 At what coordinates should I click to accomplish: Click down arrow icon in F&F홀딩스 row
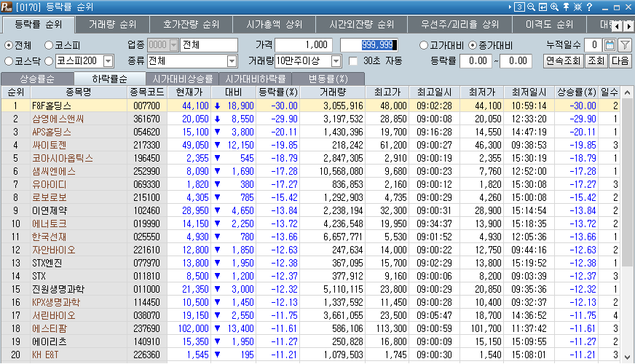(218, 106)
